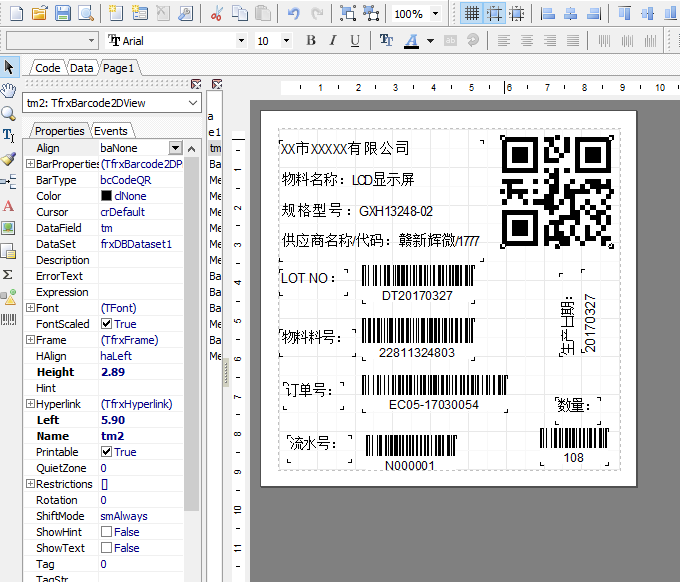Select the Zoom magnifier tool
Image resolution: width=680 pixels, height=582 pixels.
pos(9,113)
